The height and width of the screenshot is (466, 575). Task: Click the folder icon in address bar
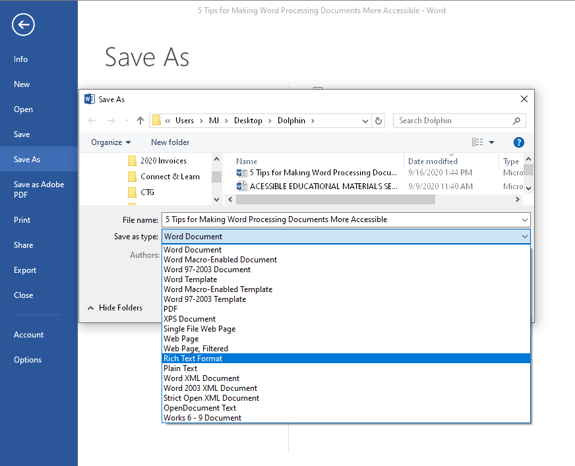coord(157,120)
